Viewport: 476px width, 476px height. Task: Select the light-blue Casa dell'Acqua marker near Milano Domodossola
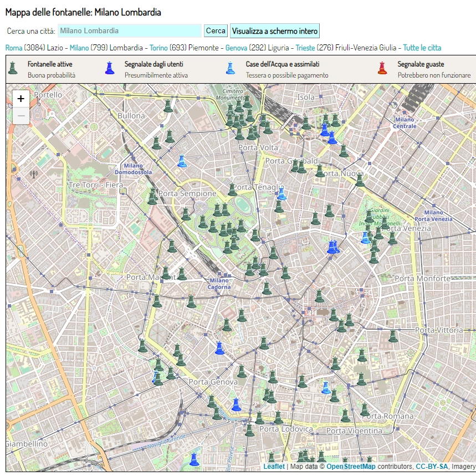182,161
